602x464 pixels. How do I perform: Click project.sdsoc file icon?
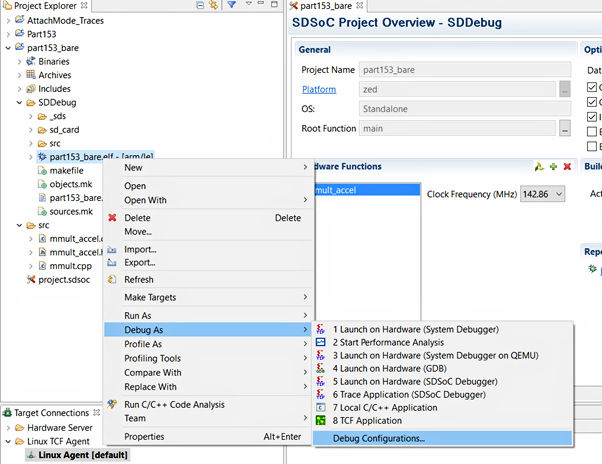pos(31,279)
